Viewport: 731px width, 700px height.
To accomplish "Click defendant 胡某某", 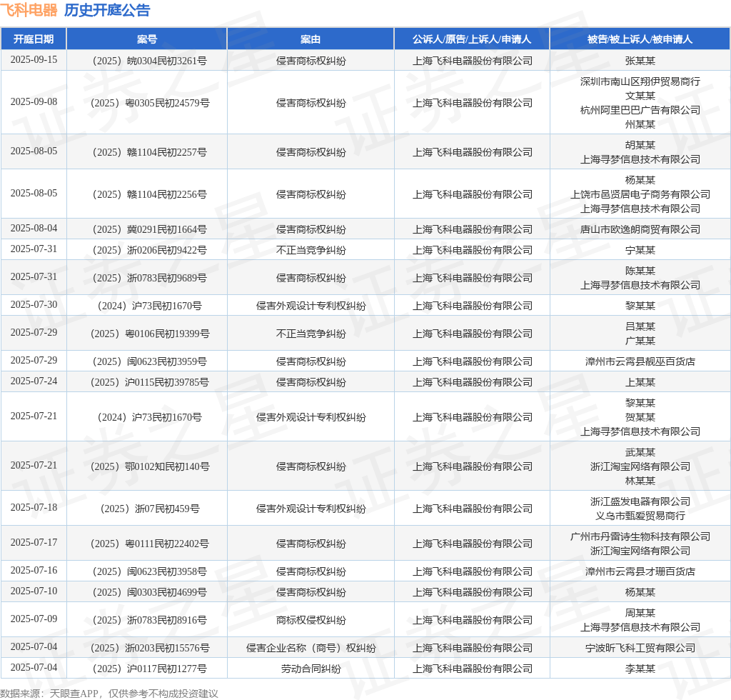I will coord(640,145).
